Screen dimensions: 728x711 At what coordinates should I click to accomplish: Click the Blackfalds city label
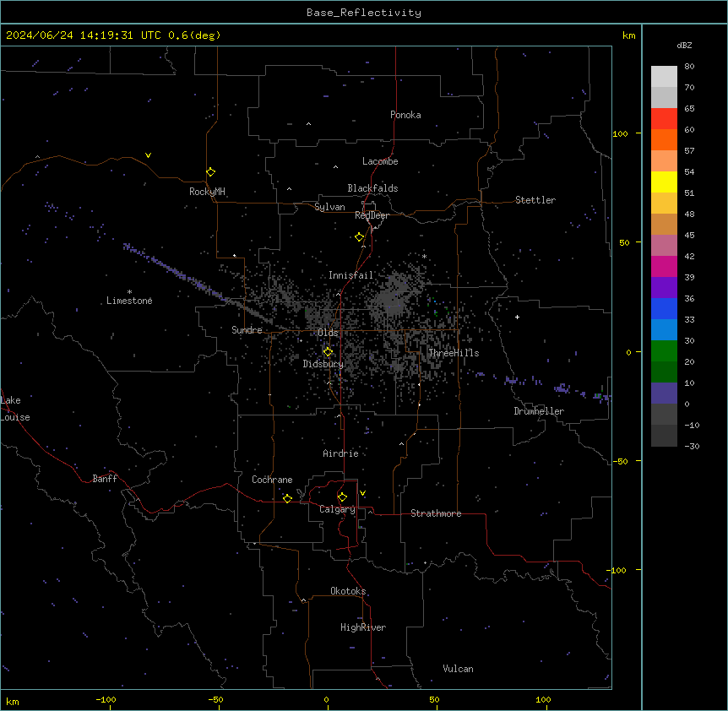pos(372,188)
